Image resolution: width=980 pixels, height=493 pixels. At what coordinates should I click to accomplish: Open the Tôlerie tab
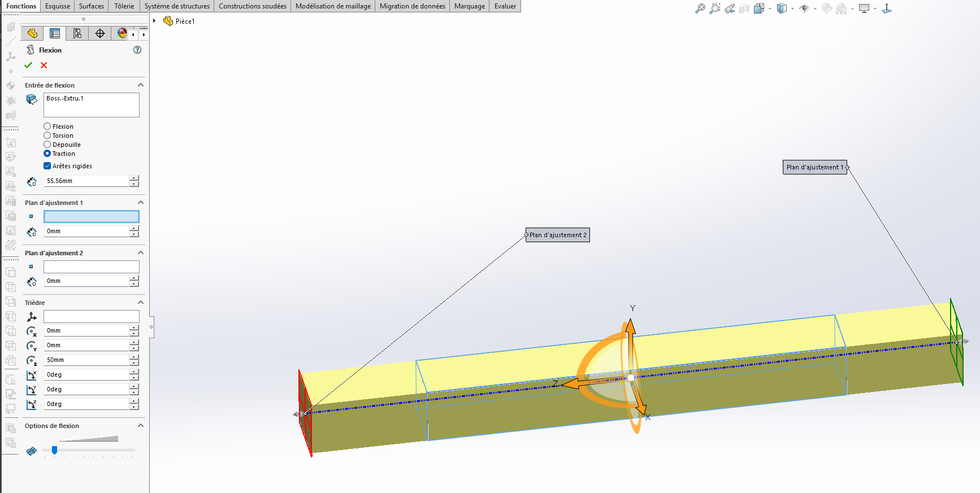pyautogui.click(x=124, y=6)
